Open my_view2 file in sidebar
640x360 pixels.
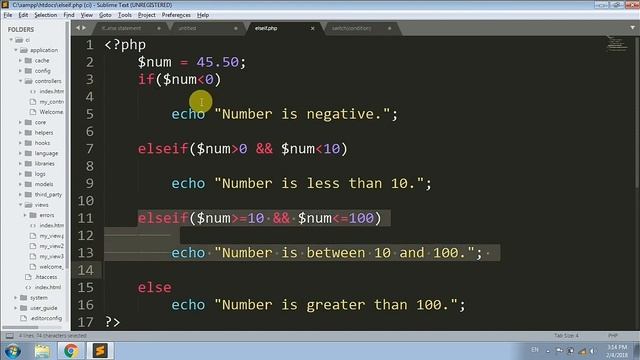[x=51, y=246]
